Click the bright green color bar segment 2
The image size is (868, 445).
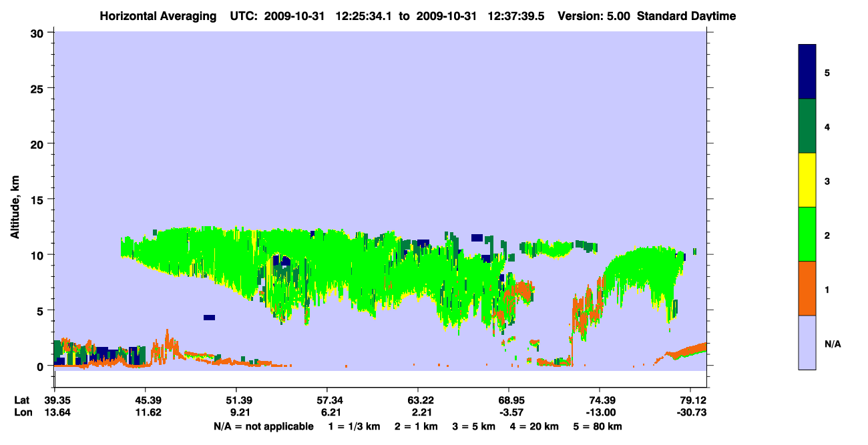[807, 234]
